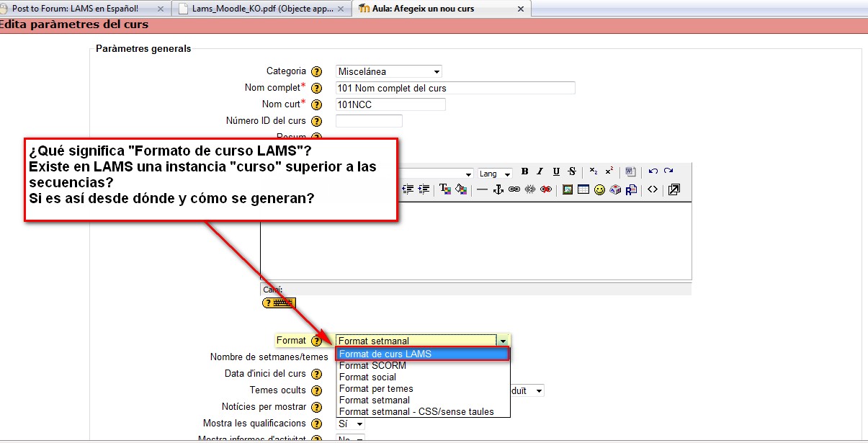
Task: Click the insert image icon
Action: [x=568, y=189]
